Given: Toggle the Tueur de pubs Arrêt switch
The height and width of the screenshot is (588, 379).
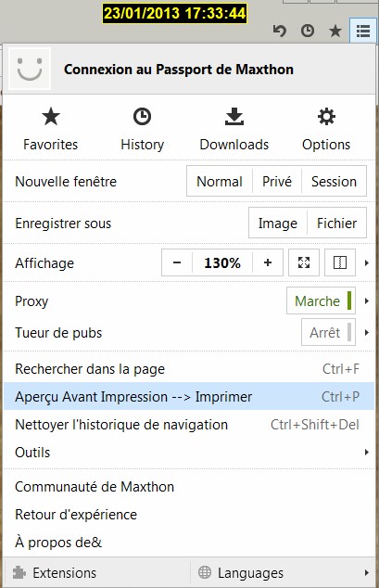Looking at the screenshot, I should [328, 332].
